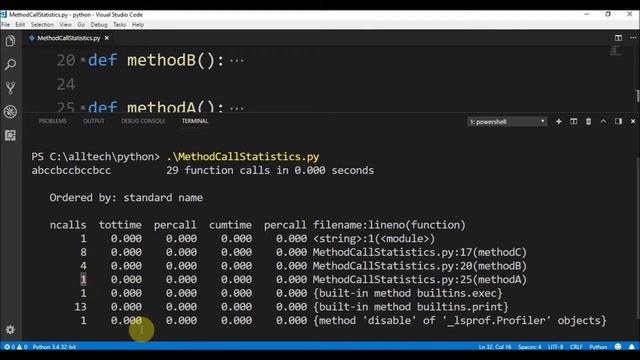Viewport: 640px width, 360px height.
Task: Kill the terminal with trash icon
Action: point(588,122)
